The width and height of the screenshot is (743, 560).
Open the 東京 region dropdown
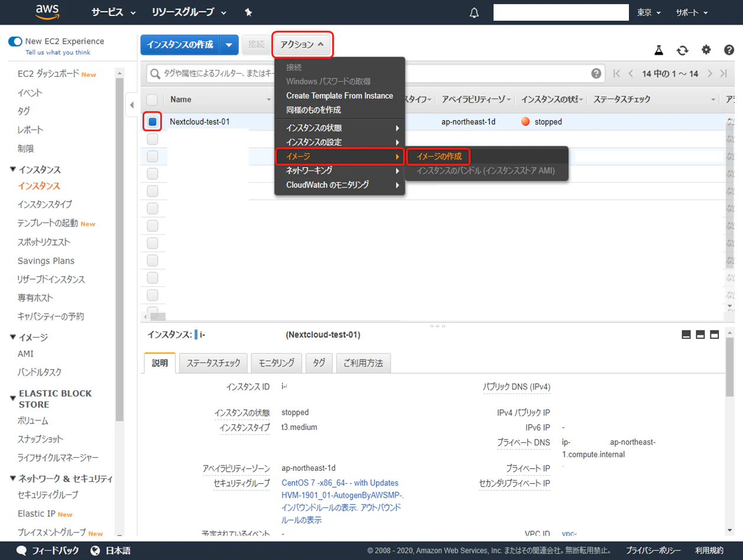click(649, 12)
